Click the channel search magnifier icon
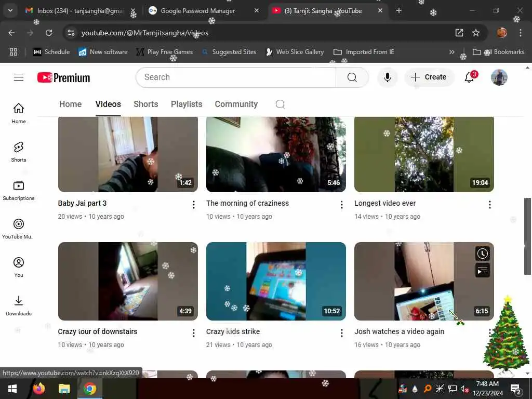The image size is (532, 399). pos(280,104)
